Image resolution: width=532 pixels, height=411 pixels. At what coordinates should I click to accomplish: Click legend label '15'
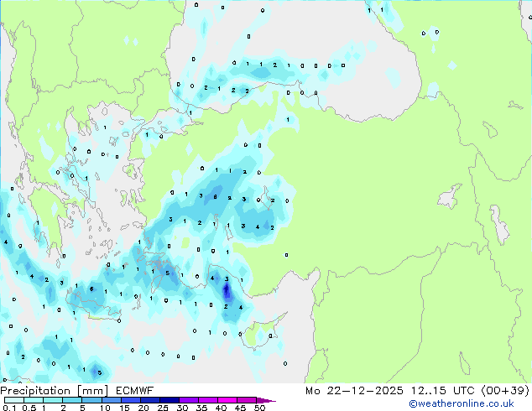pos(124,408)
